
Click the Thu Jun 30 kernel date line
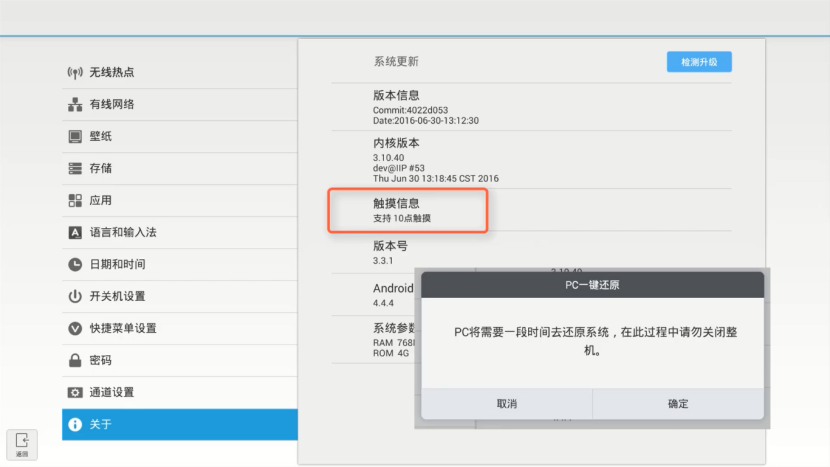(x=436, y=178)
